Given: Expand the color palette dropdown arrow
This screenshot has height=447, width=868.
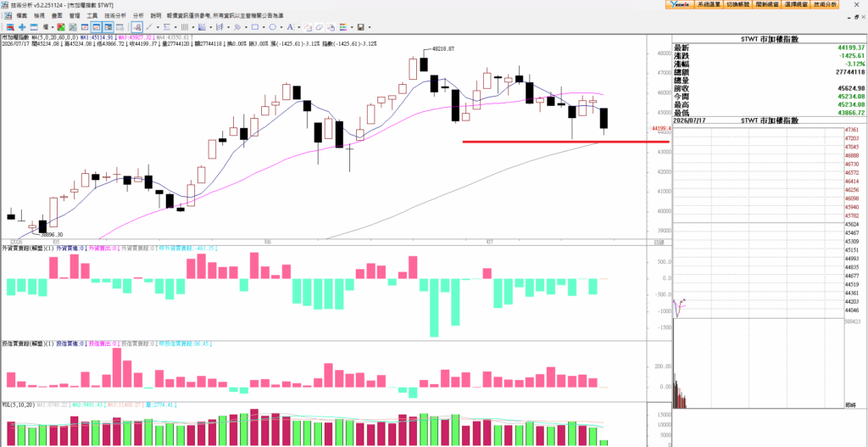Looking at the screenshot, I should pyautogui.click(x=352, y=27).
